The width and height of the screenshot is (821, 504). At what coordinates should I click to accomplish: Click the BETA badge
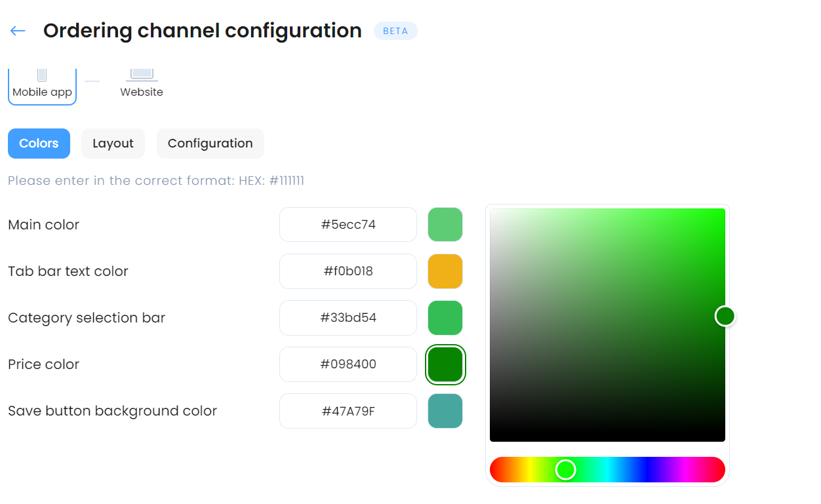(395, 31)
